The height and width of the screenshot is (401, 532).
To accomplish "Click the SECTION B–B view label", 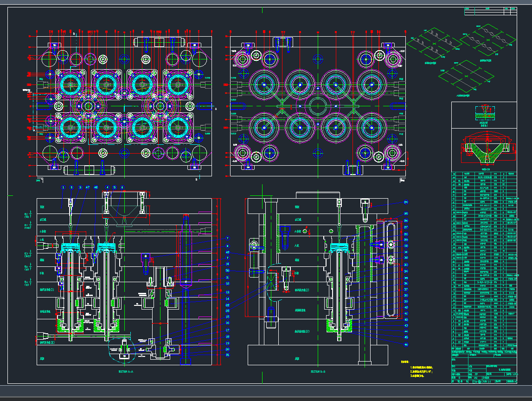I will [x=318, y=372].
